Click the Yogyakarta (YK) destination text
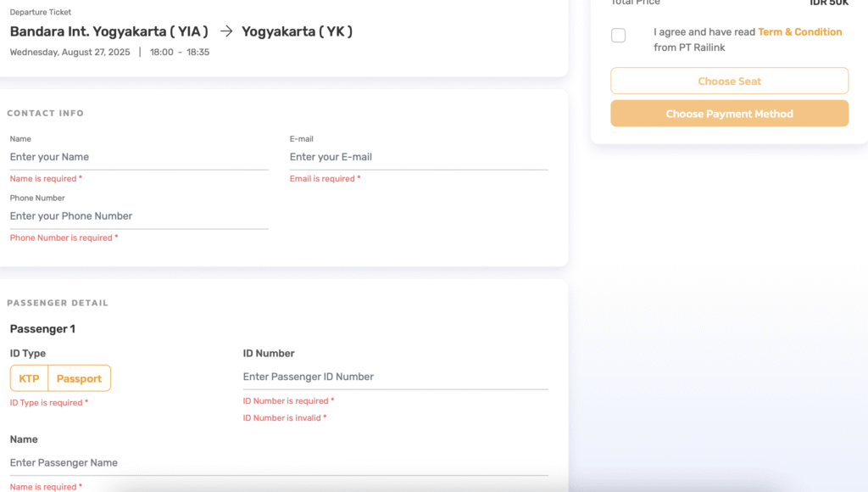The height and width of the screenshot is (492, 868). tap(297, 31)
